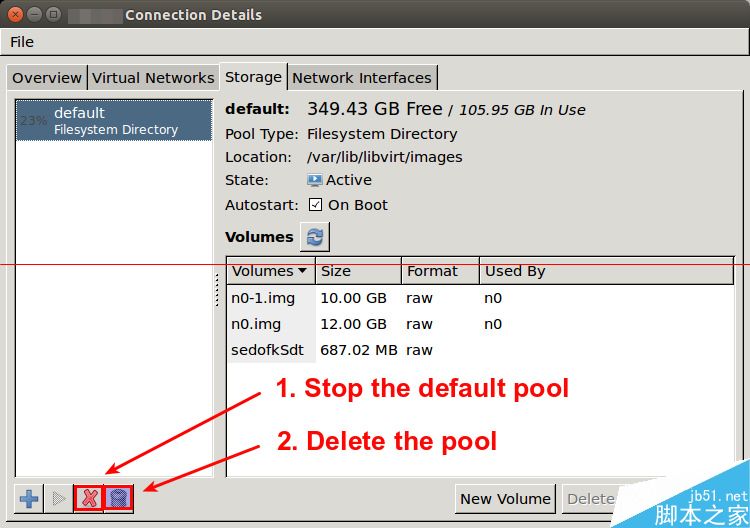The image size is (750, 528).
Task: Minimize the Connection Details window
Action: 34,14
